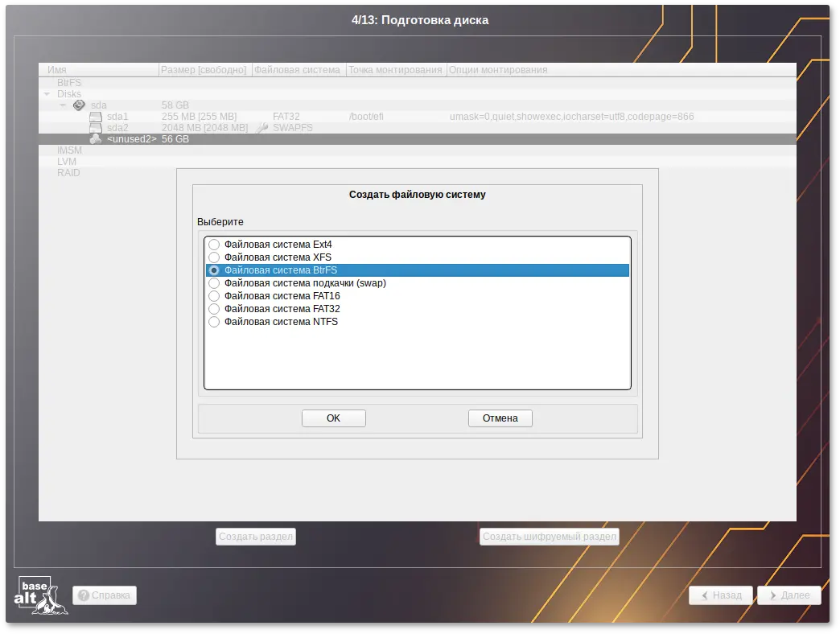Click the back arrow icon inside Назад

(x=706, y=595)
